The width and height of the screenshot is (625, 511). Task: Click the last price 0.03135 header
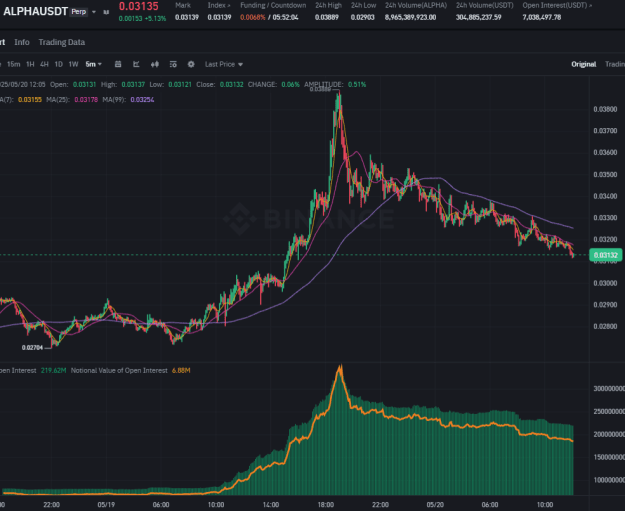tap(139, 6)
